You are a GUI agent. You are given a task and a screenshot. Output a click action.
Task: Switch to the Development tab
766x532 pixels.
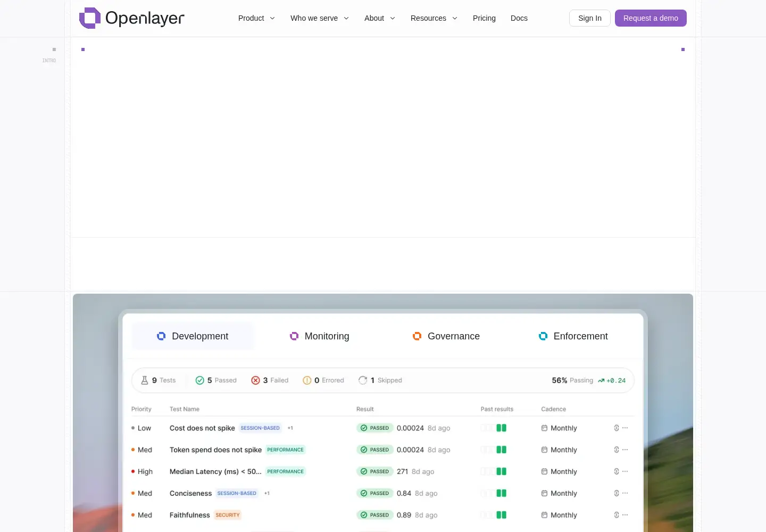pos(193,336)
